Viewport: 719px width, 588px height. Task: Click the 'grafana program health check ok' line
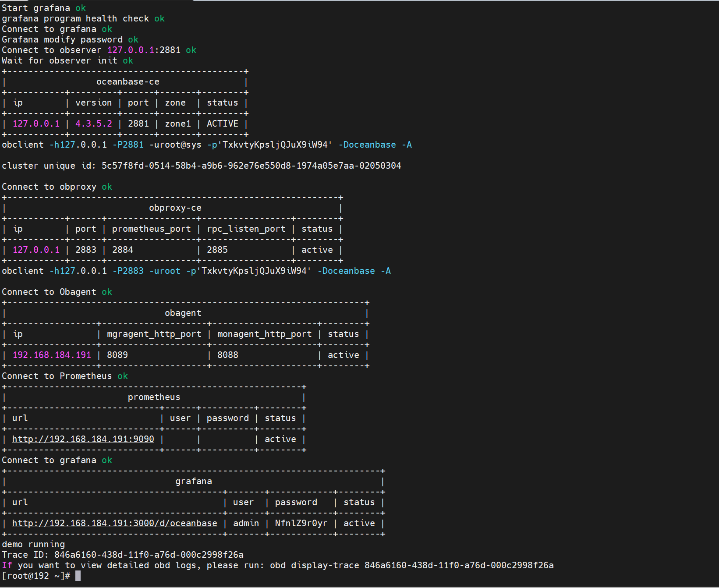coord(83,18)
